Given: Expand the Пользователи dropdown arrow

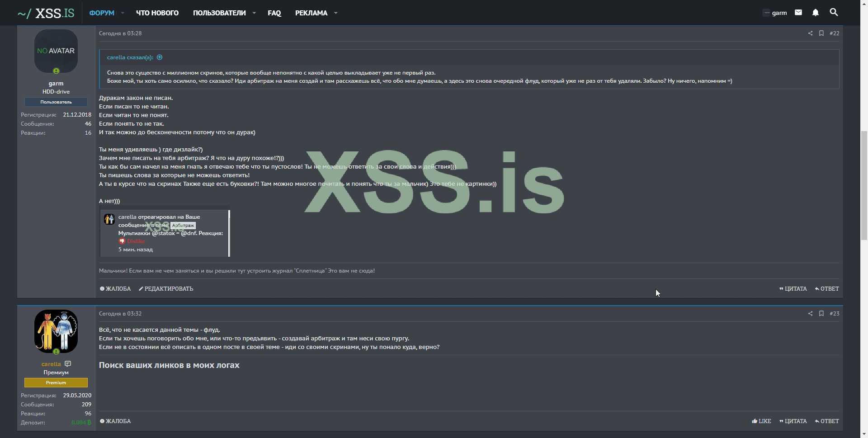Looking at the screenshot, I should (x=254, y=13).
